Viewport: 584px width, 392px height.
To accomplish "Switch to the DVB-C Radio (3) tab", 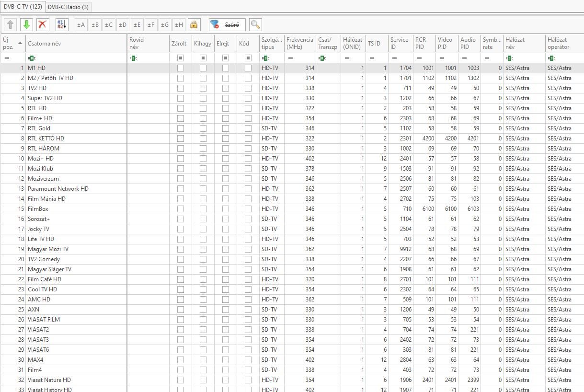I will click(68, 7).
